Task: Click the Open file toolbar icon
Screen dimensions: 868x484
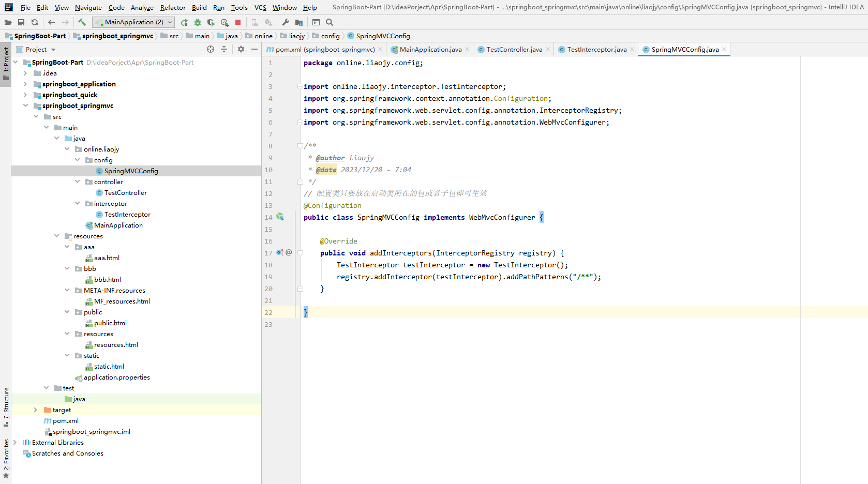Action: 8,22
